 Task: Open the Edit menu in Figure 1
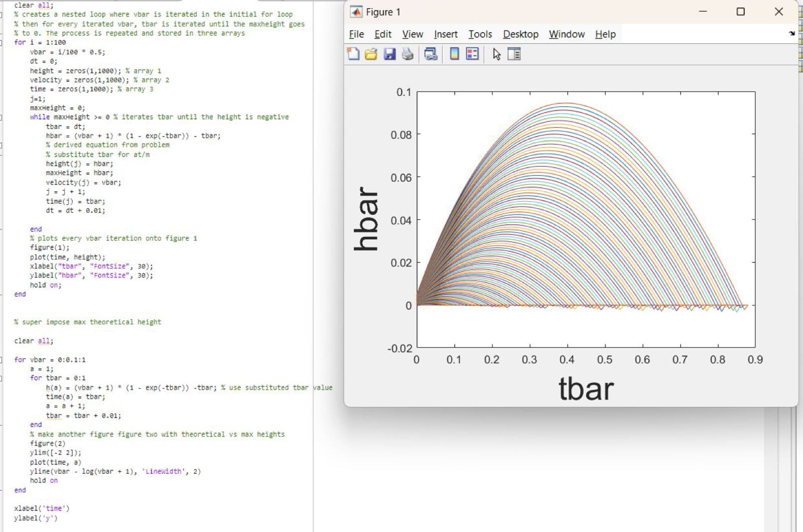383,34
